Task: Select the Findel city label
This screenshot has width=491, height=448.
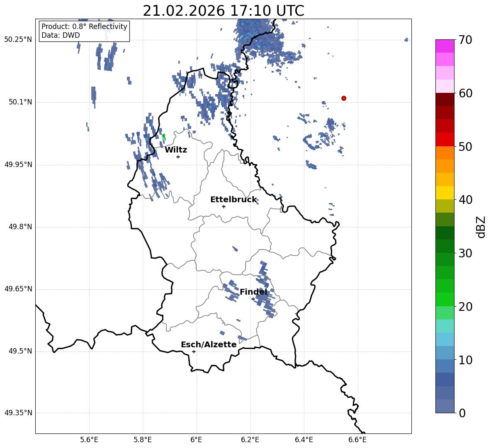Action: pos(253,292)
